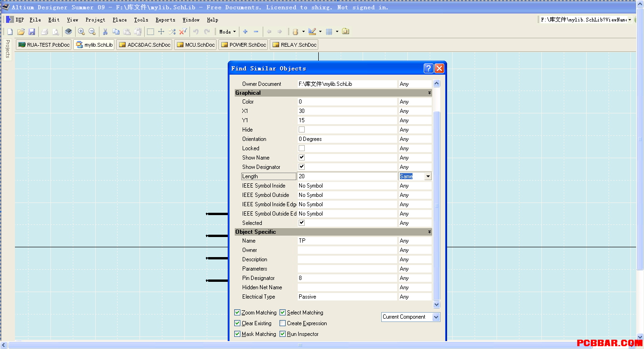The image size is (644, 349).
Task: Click the drawing utilities pencil icon
Action: [312, 32]
